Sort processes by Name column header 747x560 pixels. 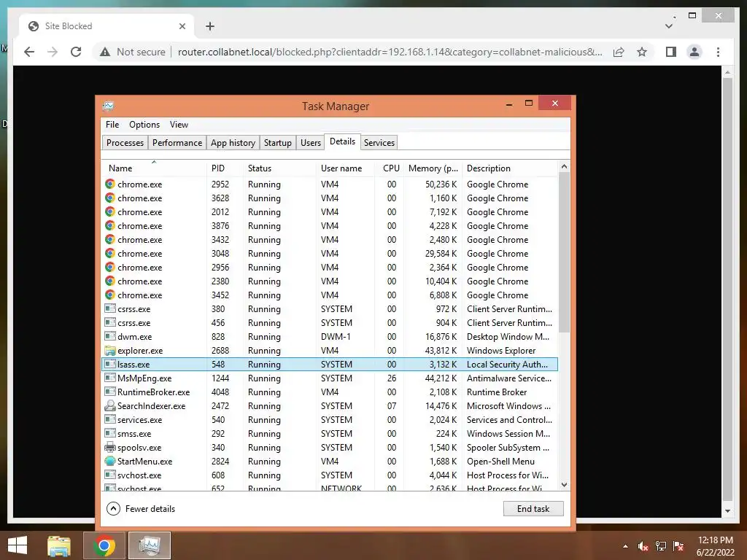pyautogui.click(x=155, y=168)
